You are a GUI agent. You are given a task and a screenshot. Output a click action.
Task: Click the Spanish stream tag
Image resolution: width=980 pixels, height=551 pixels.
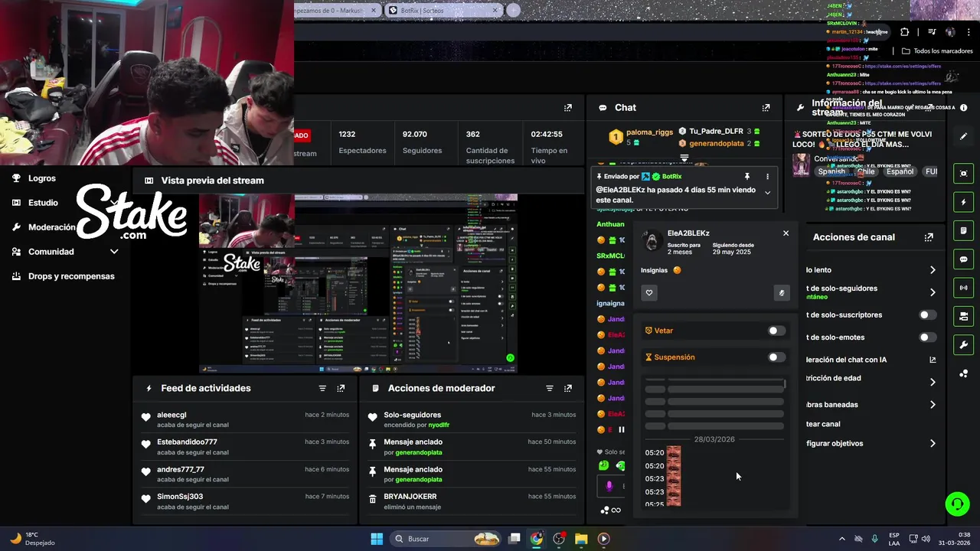tap(831, 172)
